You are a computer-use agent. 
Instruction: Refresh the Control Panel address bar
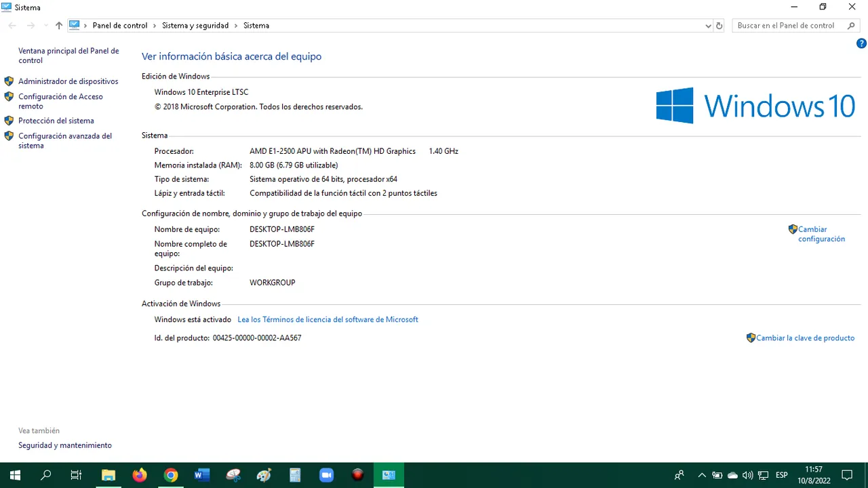pyautogui.click(x=719, y=26)
